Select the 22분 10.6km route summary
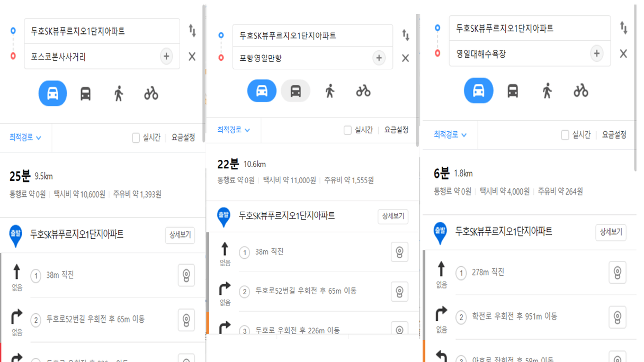The width and height of the screenshot is (644, 362). (312, 172)
